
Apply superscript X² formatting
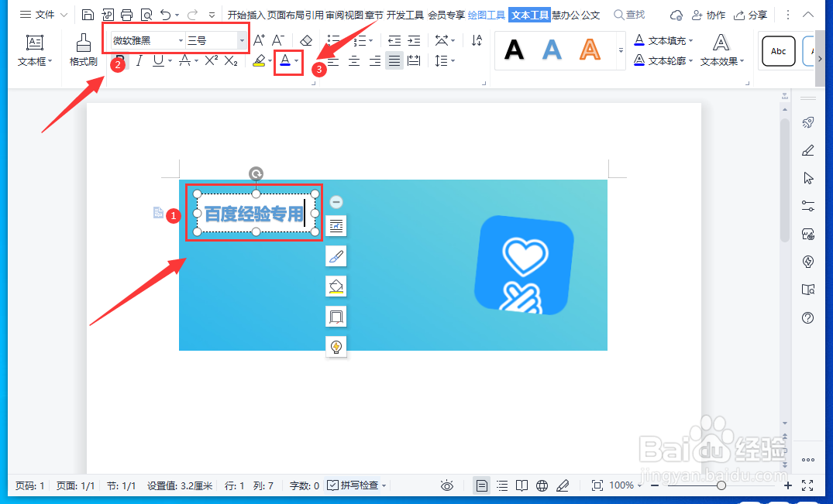[x=211, y=60]
